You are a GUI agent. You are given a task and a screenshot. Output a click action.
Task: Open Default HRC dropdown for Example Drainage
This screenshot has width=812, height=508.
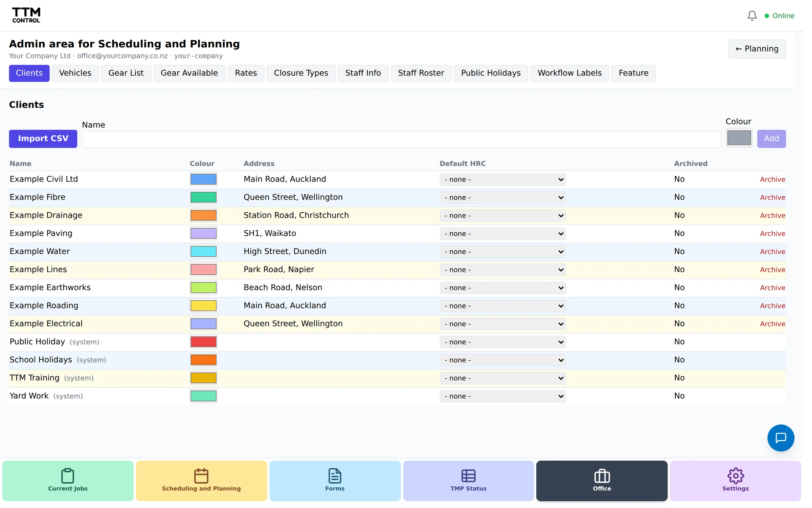click(502, 215)
